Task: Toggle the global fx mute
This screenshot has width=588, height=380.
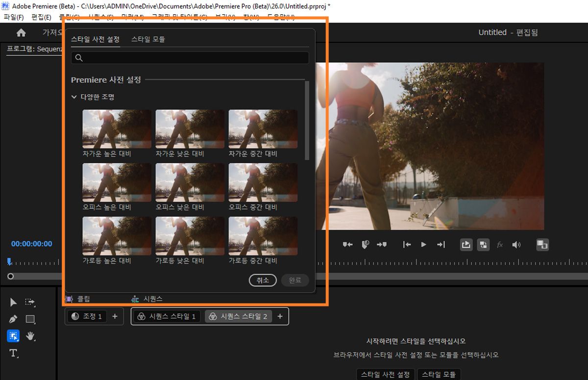Action: [x=500, y=245]
